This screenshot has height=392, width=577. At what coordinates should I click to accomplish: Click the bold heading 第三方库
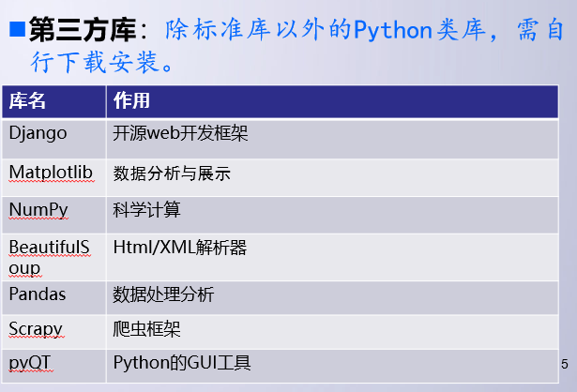(84, 29)
